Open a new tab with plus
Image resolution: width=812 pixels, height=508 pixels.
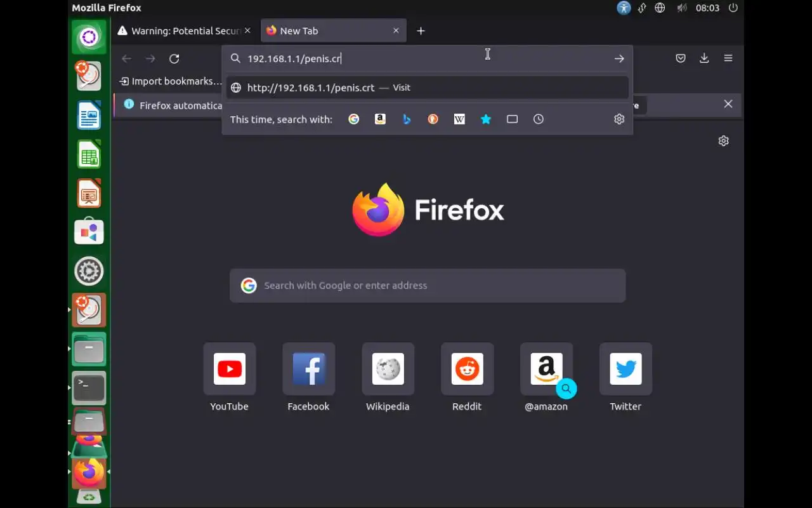tap(421, 30)
